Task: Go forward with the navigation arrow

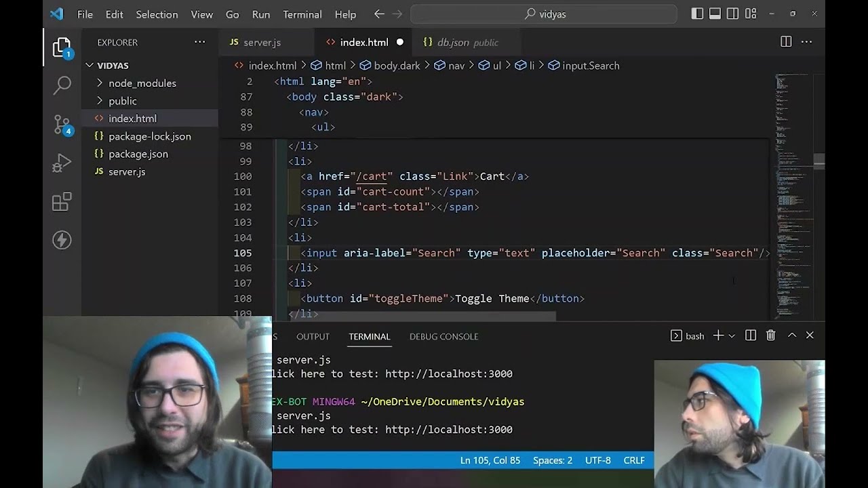Action: [397, 14]
